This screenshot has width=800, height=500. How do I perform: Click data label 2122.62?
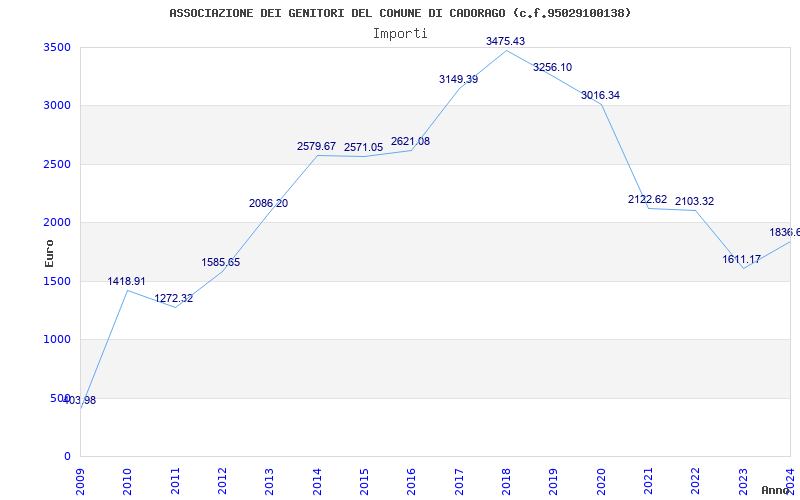pyautogui.click(x=647, y=199)
